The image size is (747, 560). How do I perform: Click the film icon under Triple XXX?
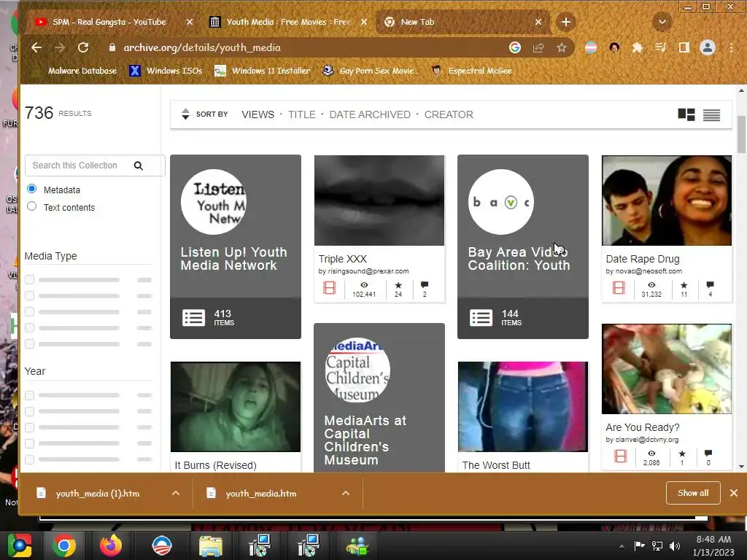coord(329,287)
